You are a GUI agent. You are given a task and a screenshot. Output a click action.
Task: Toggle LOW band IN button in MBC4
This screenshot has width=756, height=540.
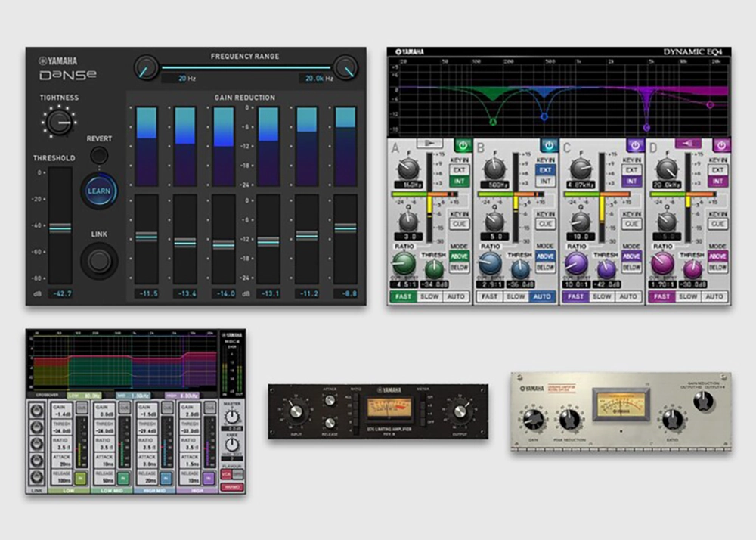[81, 478]
